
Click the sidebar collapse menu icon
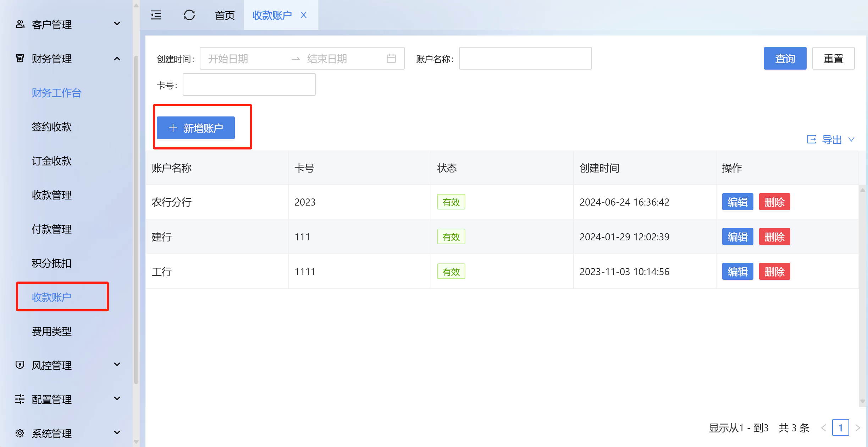click(156, 15)
